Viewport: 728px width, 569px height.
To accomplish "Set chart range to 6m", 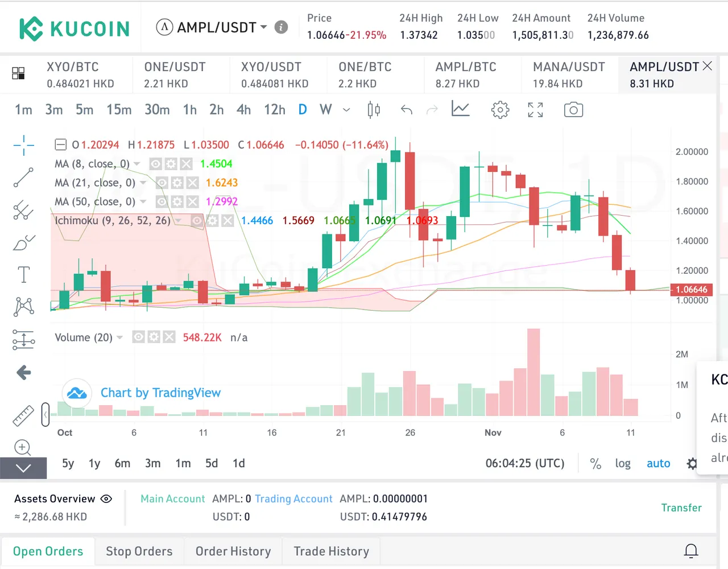I will coord(122,464).
